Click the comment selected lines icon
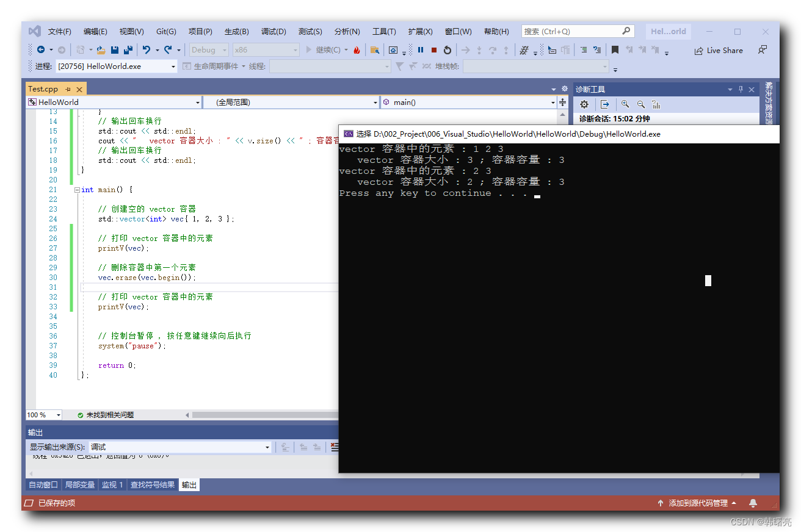801x532 pixels. 584,50
